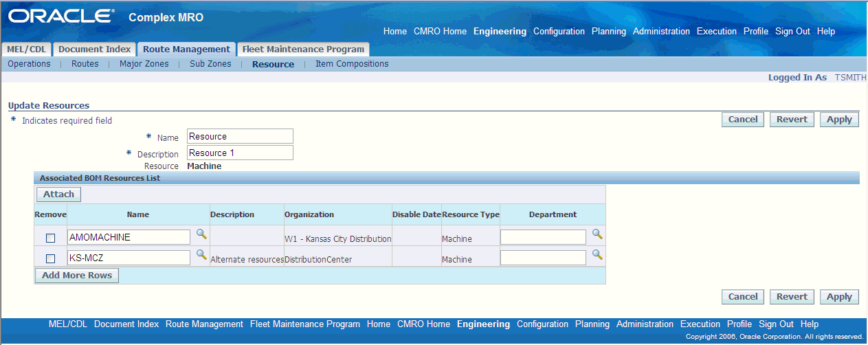The image size is (868, 345).
Task: Select Engineering in top navigation
Action: [500, 32]
